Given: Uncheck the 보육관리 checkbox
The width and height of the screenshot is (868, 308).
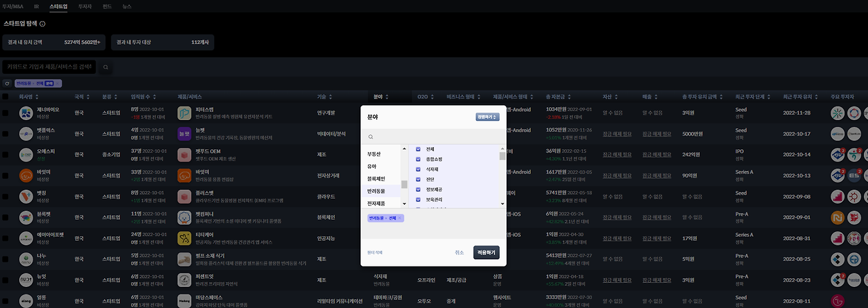Looking at the screenshot, I should pos(418,199).
